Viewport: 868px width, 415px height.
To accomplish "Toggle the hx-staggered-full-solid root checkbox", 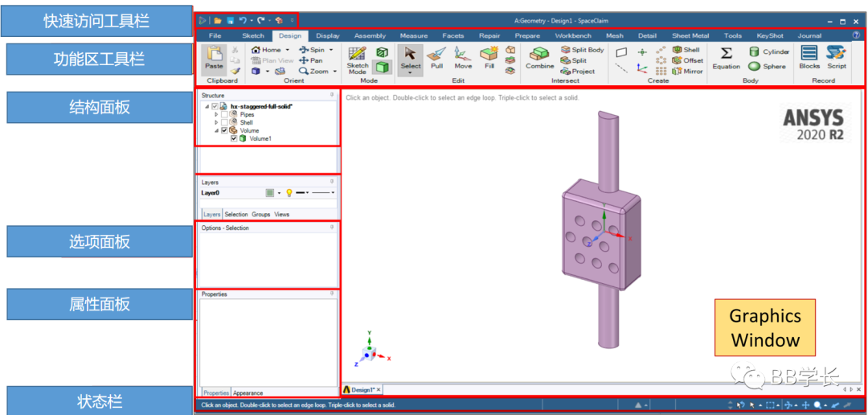I will click(215, 106).
